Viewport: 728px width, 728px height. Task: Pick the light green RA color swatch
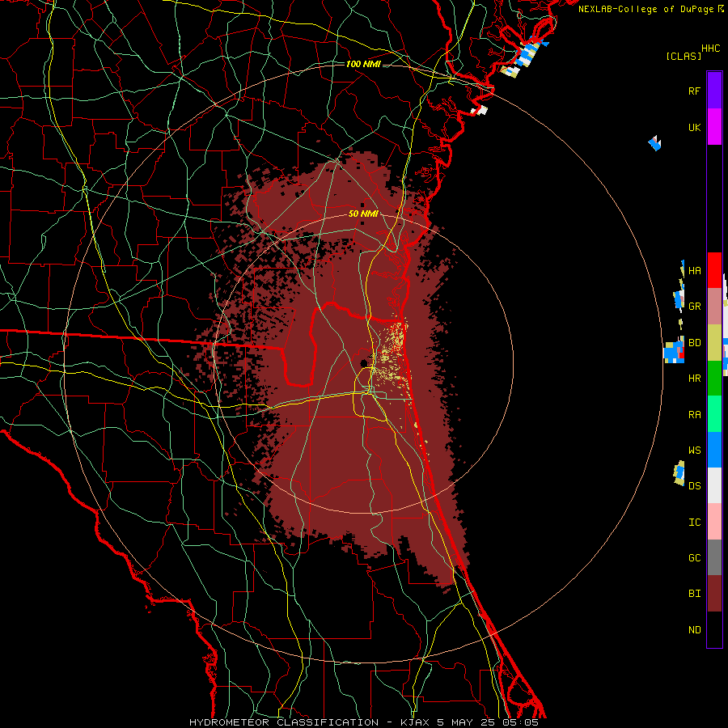coord(714,414)
